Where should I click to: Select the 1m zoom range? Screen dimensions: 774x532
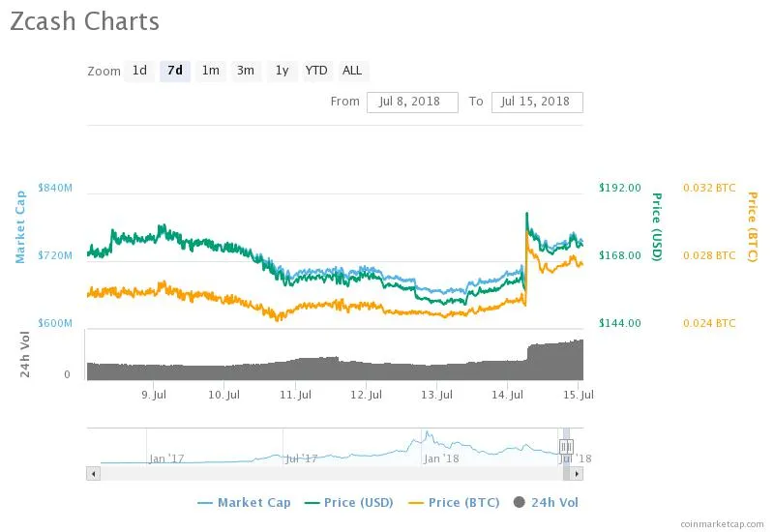pyautogui.click(x=210, y=71)
